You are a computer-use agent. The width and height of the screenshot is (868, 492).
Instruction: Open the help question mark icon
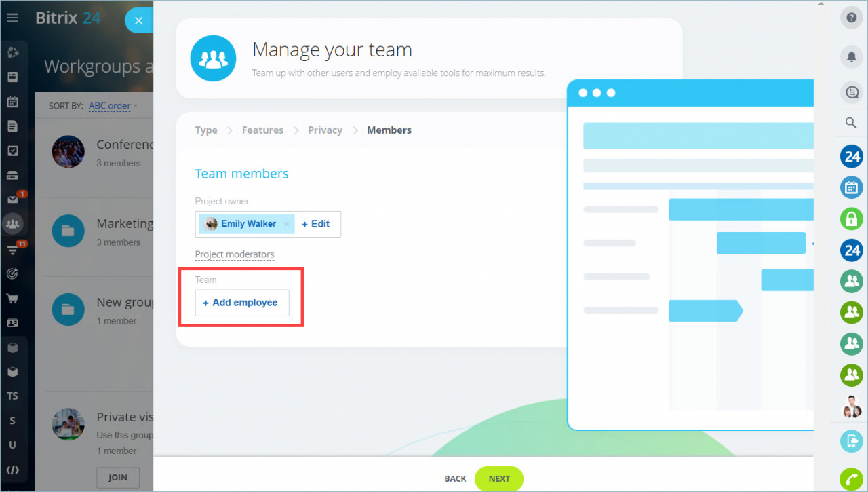852,18
